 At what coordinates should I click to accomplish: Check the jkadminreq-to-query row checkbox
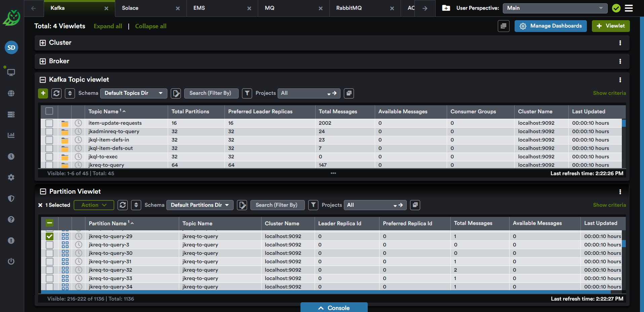click(x=49, y=131)
